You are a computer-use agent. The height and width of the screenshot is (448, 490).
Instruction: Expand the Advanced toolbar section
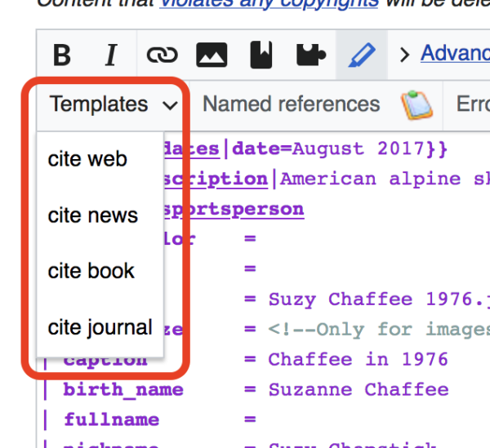tap(447, 54)
